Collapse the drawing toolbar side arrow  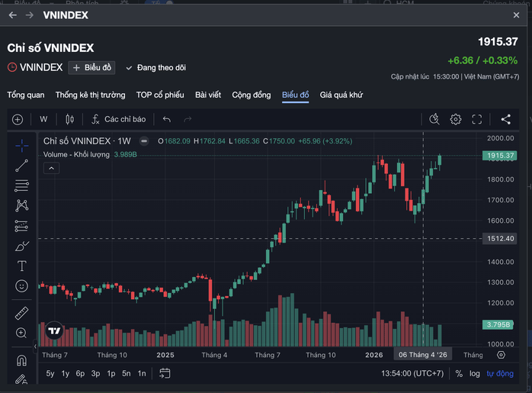click(x=35, y=346)
